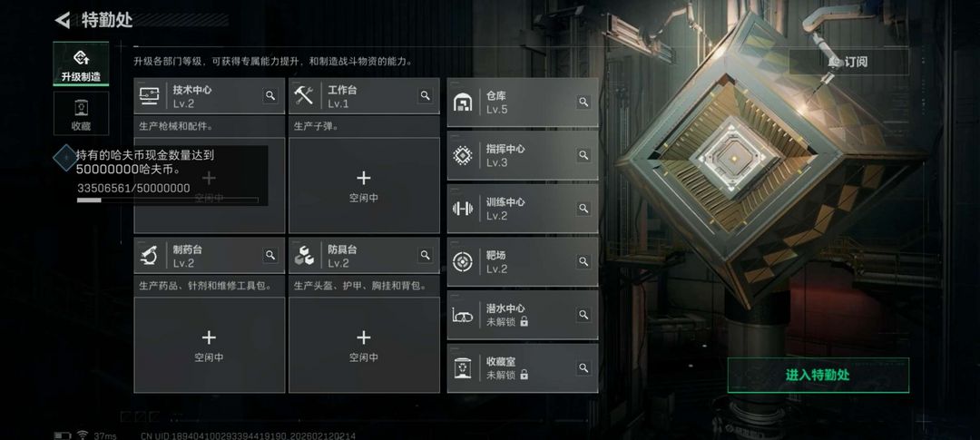Image resolution: width=980 pixels, height=440 pixels.
Task: Add production in 防具台 idle slot
Action: click(364, 345)
